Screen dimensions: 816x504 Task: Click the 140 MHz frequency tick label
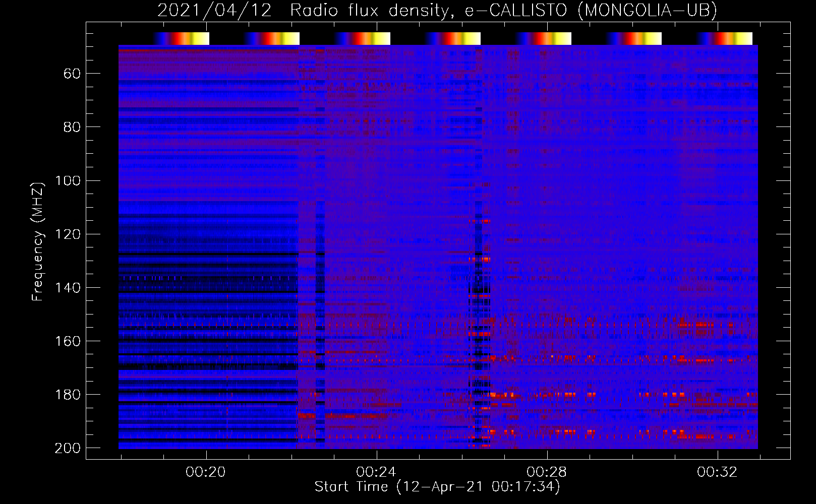pos(68,288)
